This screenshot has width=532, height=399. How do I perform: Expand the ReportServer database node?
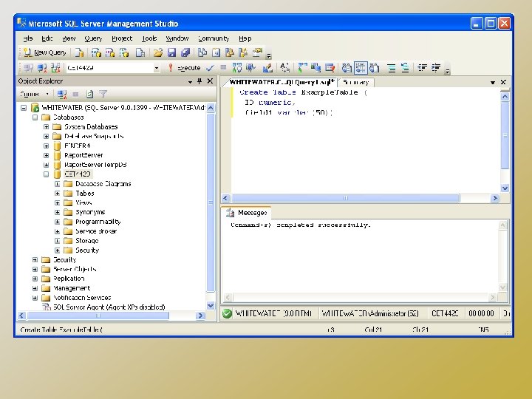46,155
